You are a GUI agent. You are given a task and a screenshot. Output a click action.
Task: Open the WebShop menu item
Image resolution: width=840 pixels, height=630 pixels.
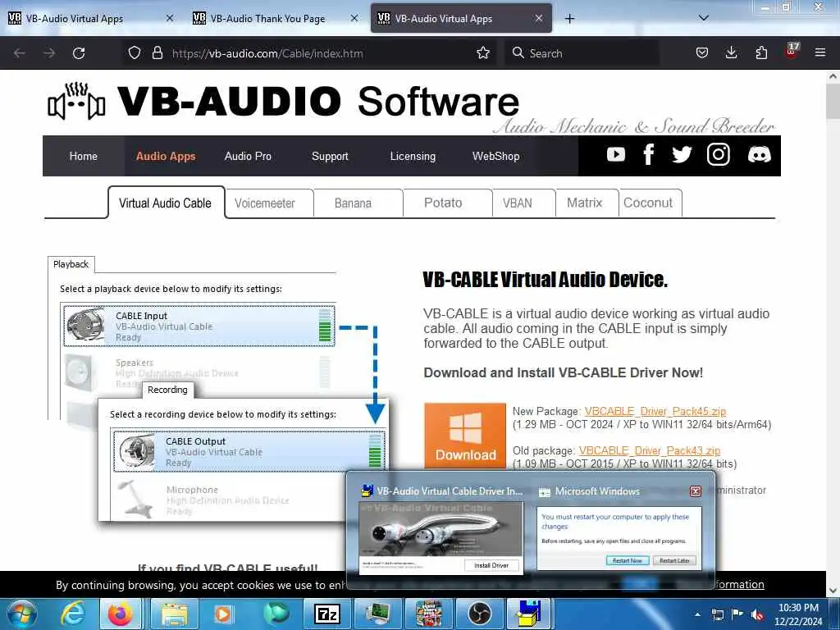click(x=496, y=156)
